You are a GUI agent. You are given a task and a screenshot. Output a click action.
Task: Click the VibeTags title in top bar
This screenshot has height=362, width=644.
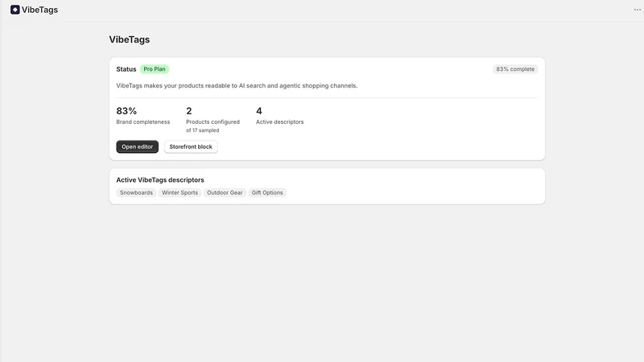click(39, 10)
